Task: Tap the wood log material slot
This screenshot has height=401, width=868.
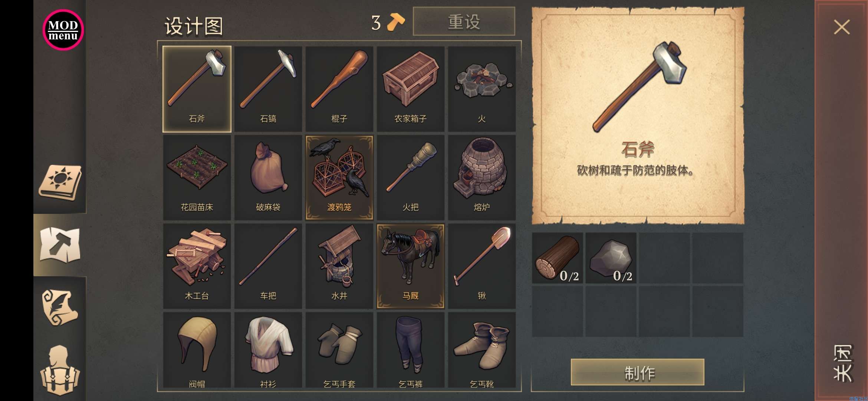Action: (557, 258)
